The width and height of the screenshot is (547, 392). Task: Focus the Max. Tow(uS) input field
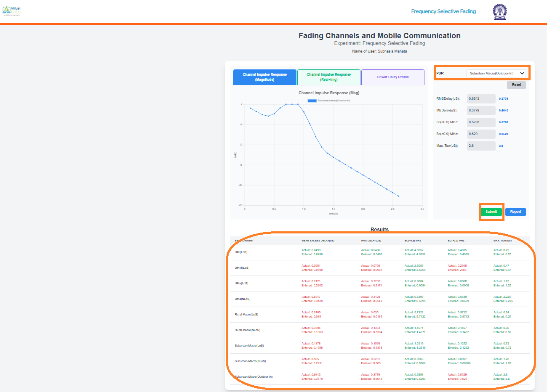click(x=481, y=146)
